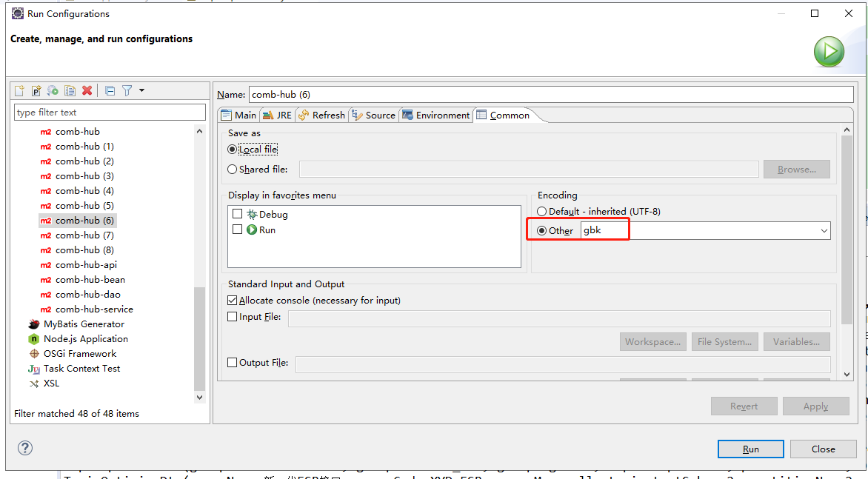This screenshot has height=479, width=868.
Task: Enable the Output File checkbox
Action: pos(233,363)
